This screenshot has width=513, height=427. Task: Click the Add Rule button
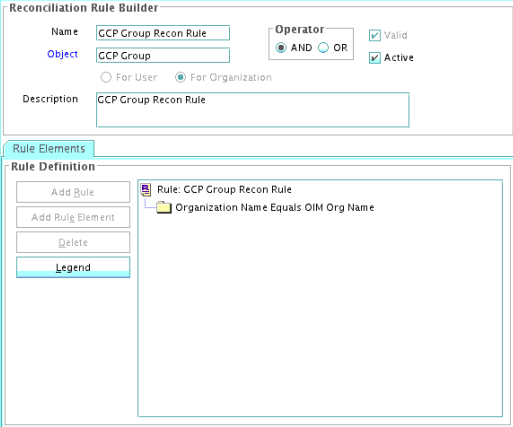(x=73, y=192)
